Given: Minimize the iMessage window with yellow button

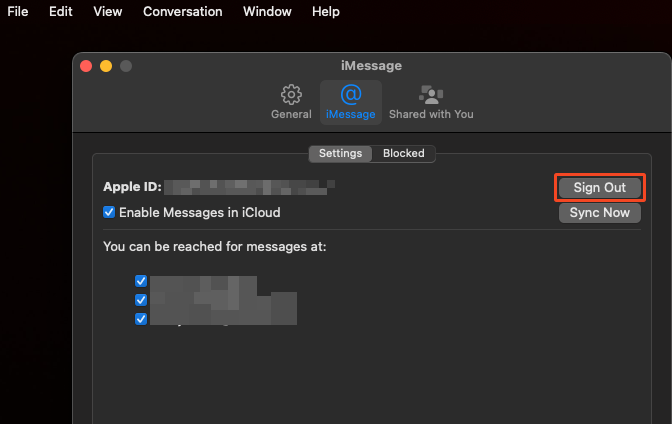Looking at the screenshot, I should tap(106, 66).
